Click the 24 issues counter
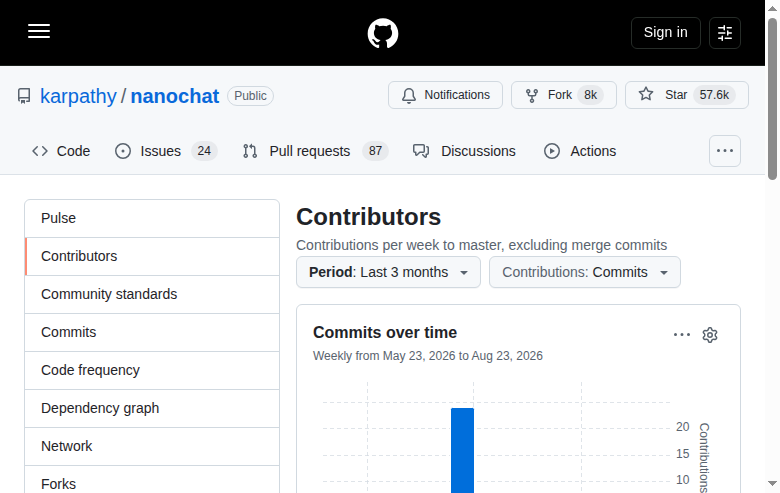 coord(204,151)
